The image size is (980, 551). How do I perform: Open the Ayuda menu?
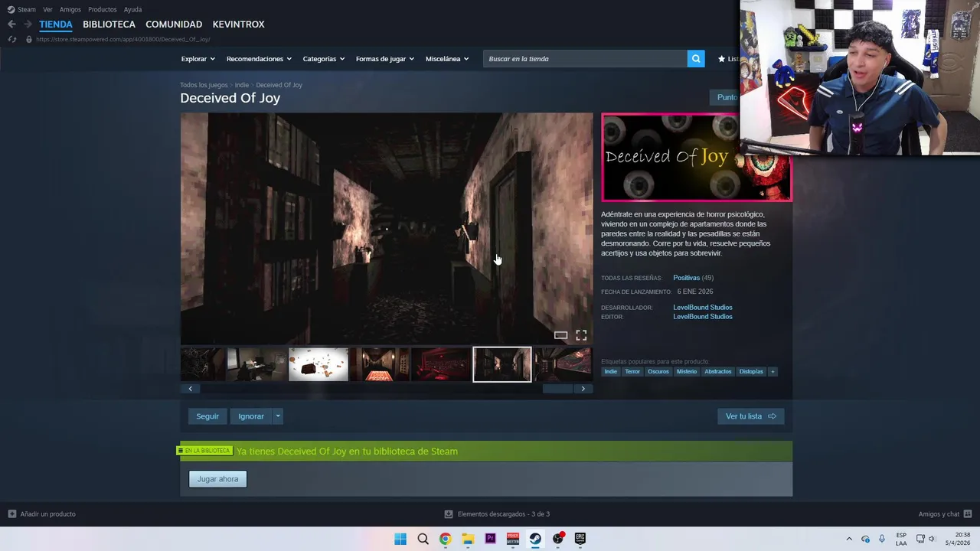tap(132, 9)
